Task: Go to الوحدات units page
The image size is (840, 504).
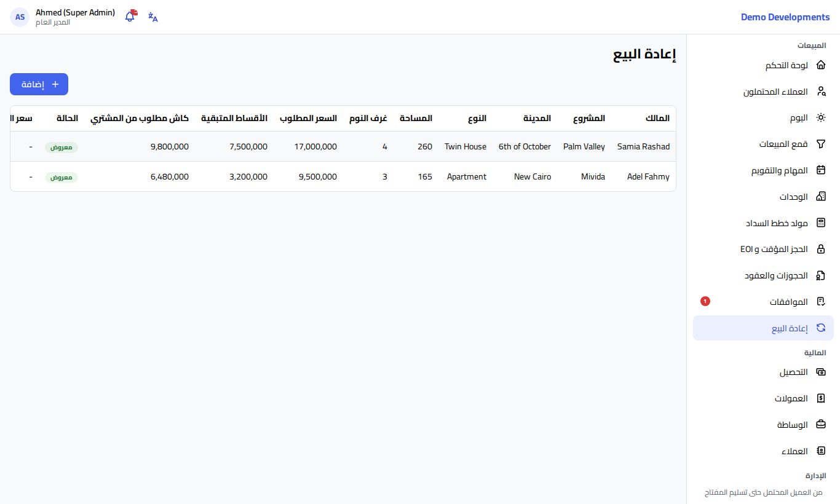Action: 763,197
